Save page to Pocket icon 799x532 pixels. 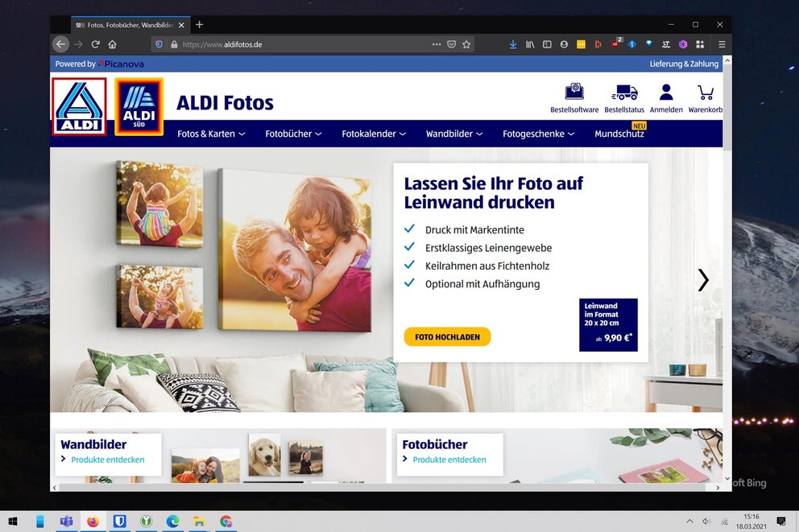[x=452, y=44]
